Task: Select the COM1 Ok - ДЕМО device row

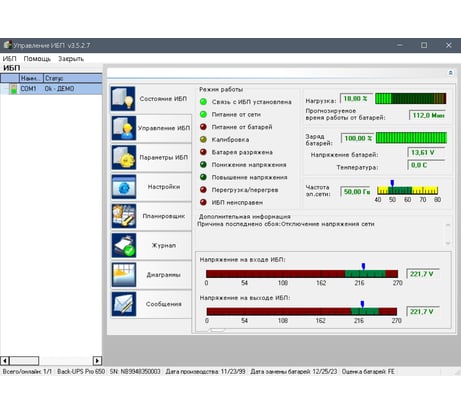Action: coord(51,89)
